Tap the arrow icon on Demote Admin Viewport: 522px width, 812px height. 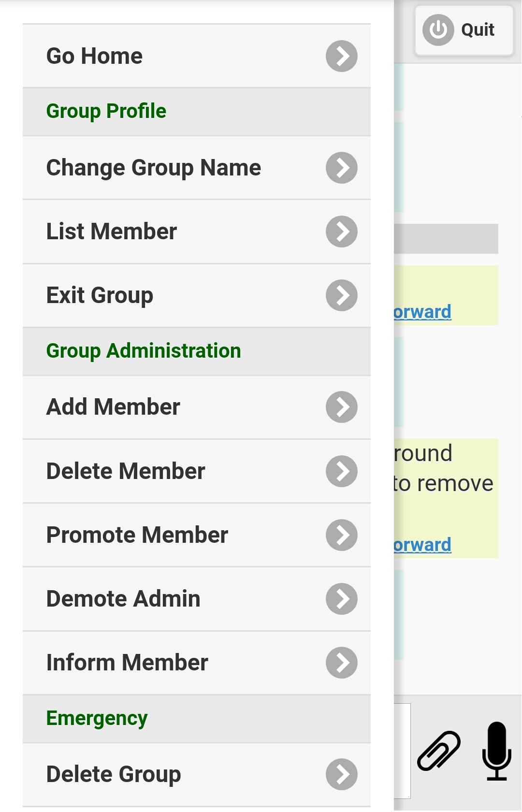coord(341,599)
